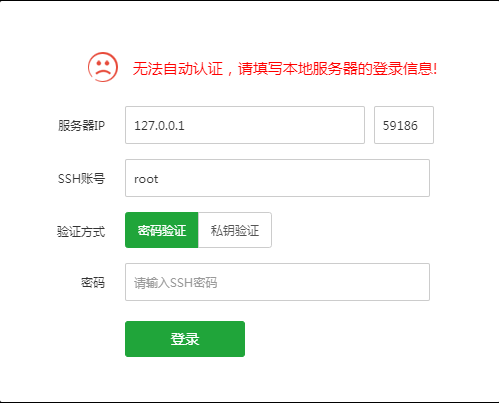
Task: Click the 服务器IP field label
Action: 81,126
